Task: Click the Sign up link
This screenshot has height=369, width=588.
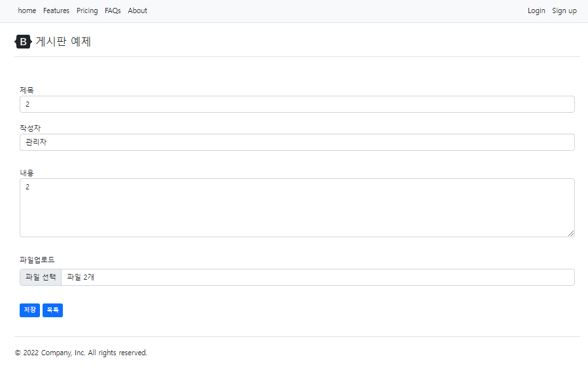Action: click(x=564, y=10)
